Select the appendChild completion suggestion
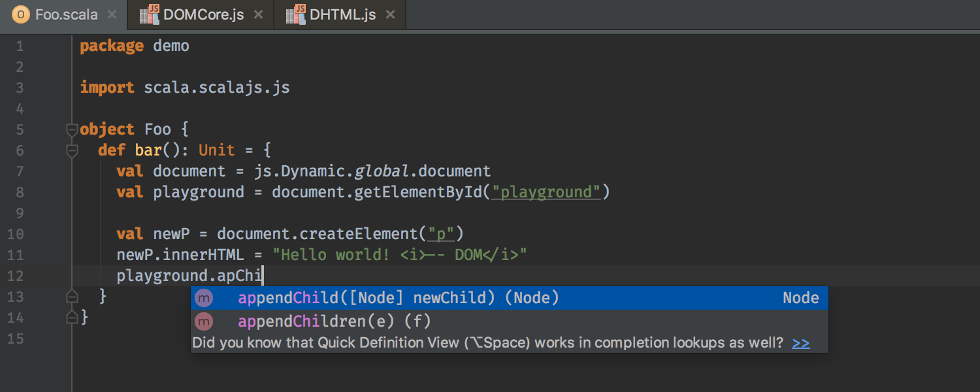The image size is (980, 392). pyautogui.click(x=510, y=298)
